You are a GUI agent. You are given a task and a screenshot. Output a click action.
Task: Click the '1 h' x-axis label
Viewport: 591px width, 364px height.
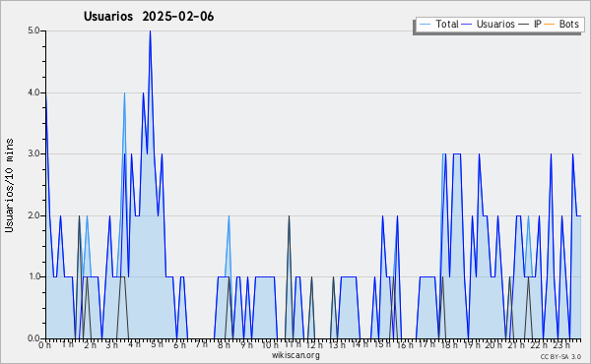click(67, 344)
